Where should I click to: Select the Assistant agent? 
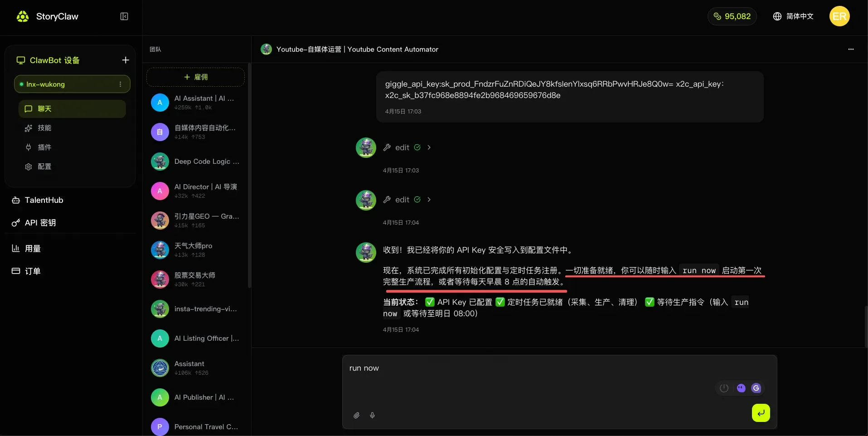coord(195,368)
